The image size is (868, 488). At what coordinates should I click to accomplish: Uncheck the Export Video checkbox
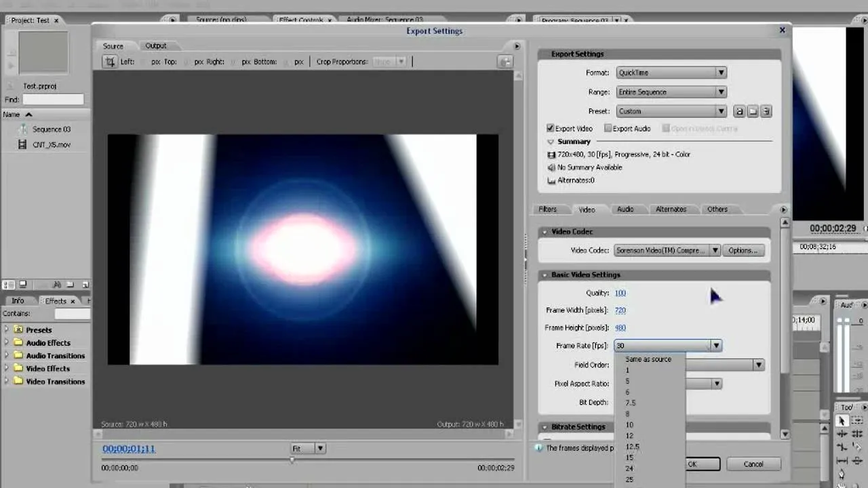(551, 128)
